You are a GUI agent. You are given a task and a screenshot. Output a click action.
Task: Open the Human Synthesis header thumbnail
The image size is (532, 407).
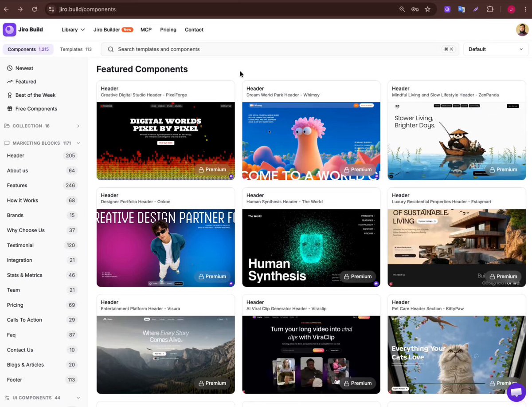click(311, 248)
